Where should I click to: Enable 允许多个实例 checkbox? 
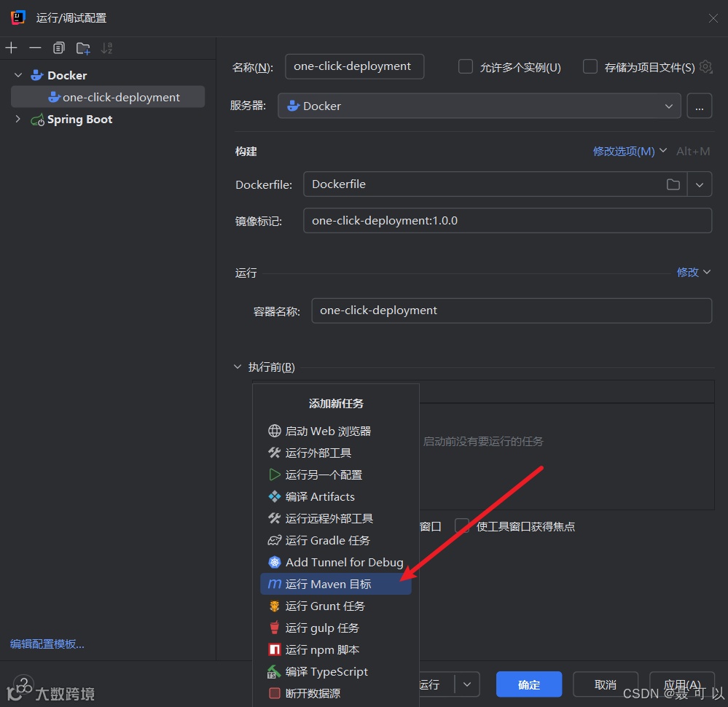[x=465, y=66]
